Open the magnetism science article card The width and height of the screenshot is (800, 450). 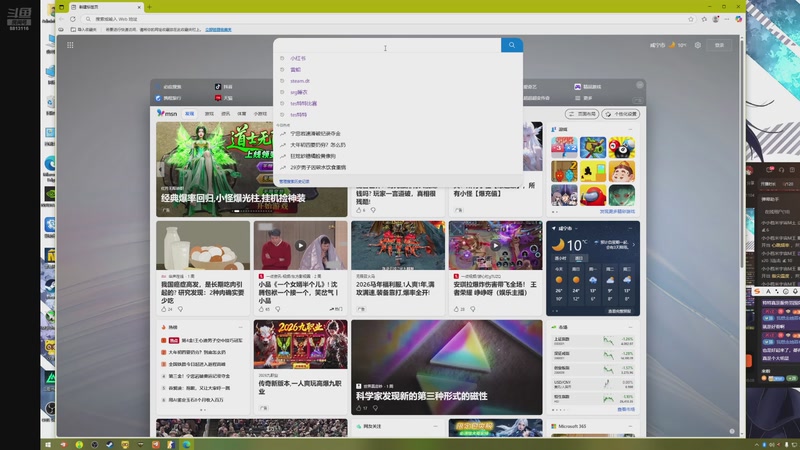(446, 367)
